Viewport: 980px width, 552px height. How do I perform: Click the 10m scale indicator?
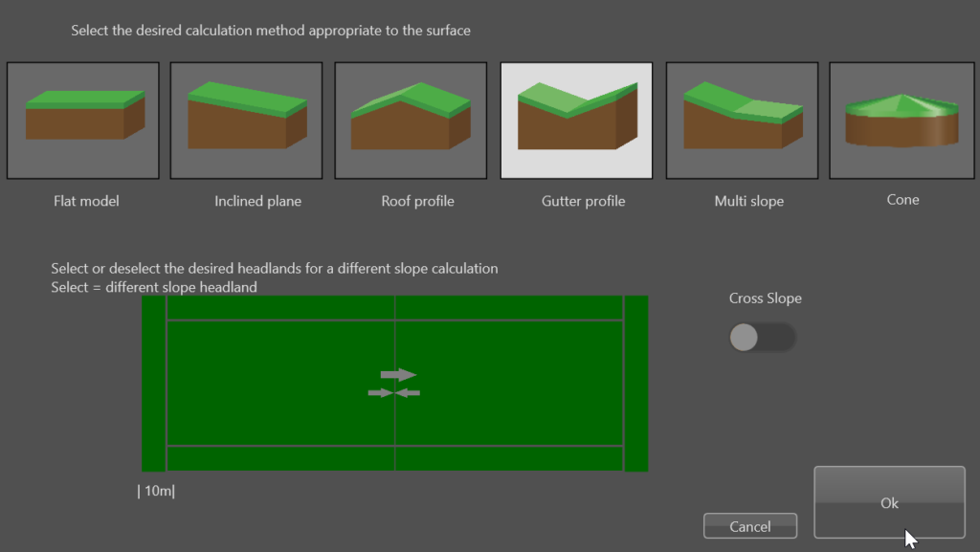click(157, 492)
